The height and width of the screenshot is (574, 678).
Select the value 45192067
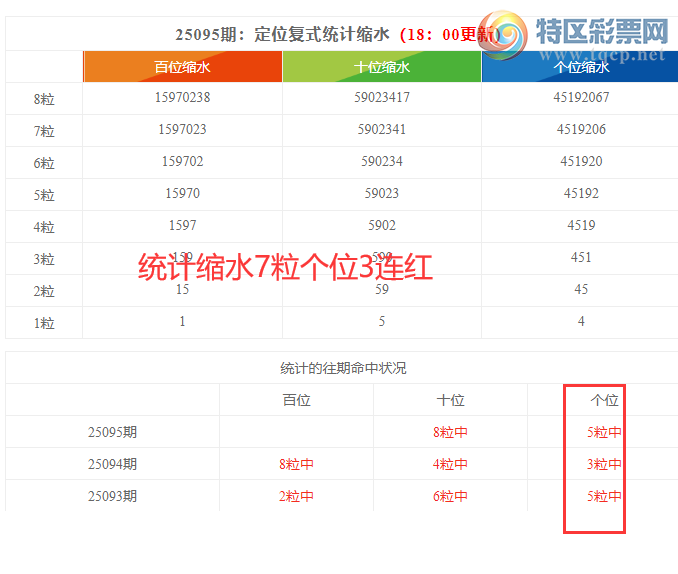coord(581,97)
